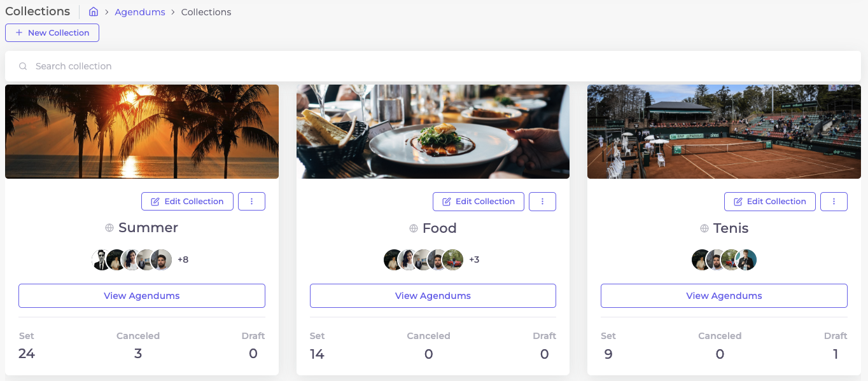Click the globe icon beside Tenis
Viewport: 868px width, 381px height.
pyautogui.click(x=704, y=228)
